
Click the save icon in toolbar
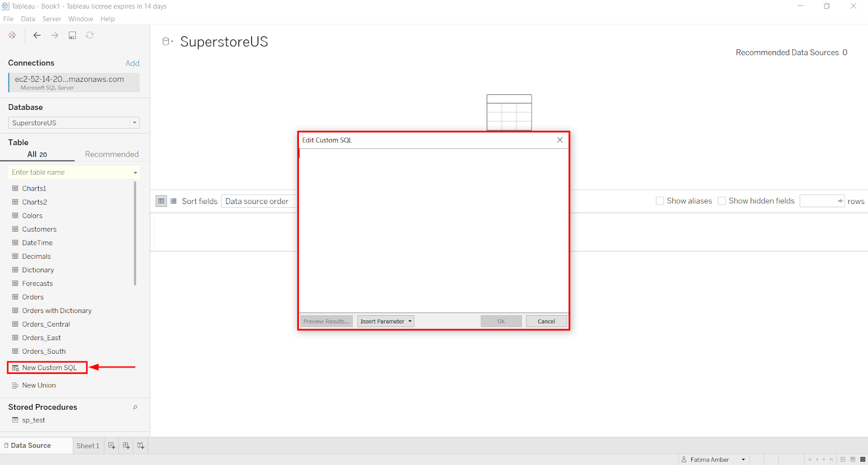72,35
